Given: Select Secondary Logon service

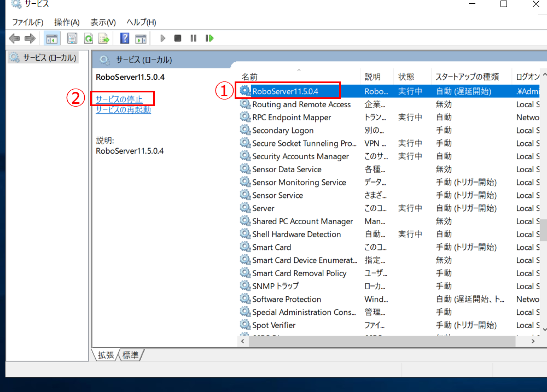Looking at the screenshot, I should pyautogui.click(x=389, y=130).
